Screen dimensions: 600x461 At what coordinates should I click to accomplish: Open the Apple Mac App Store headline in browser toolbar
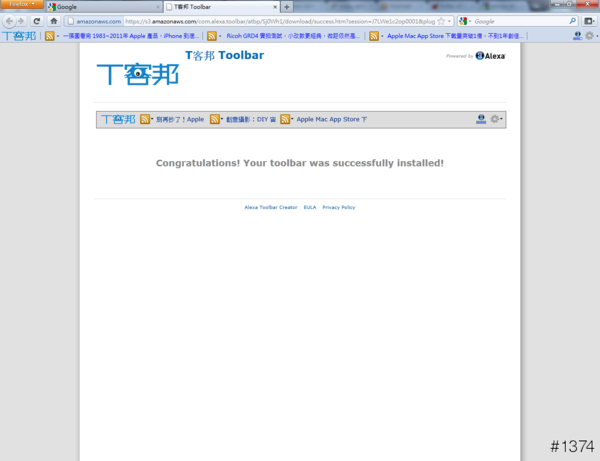tap(455, 36)
